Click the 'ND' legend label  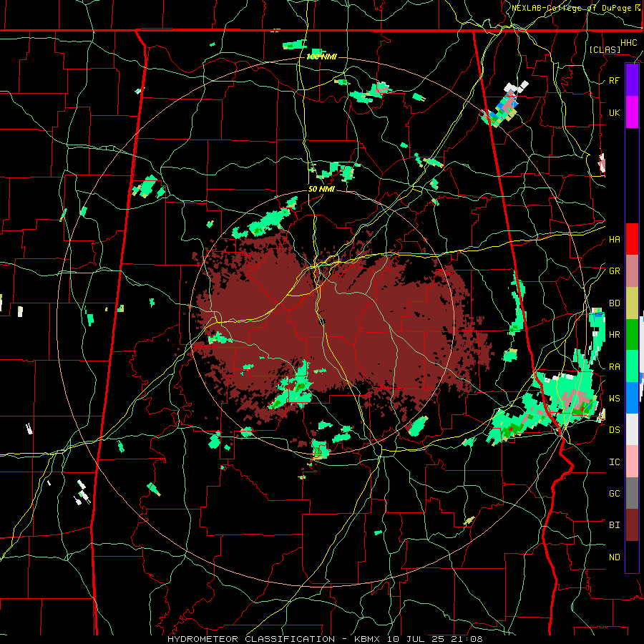(x=615, y=557)
